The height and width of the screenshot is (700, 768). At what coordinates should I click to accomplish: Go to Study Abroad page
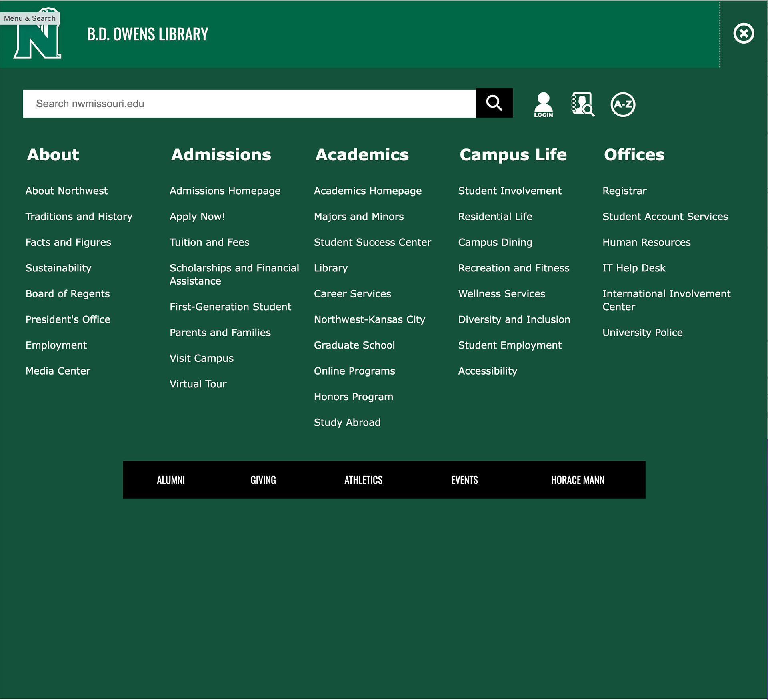(347, 422)
